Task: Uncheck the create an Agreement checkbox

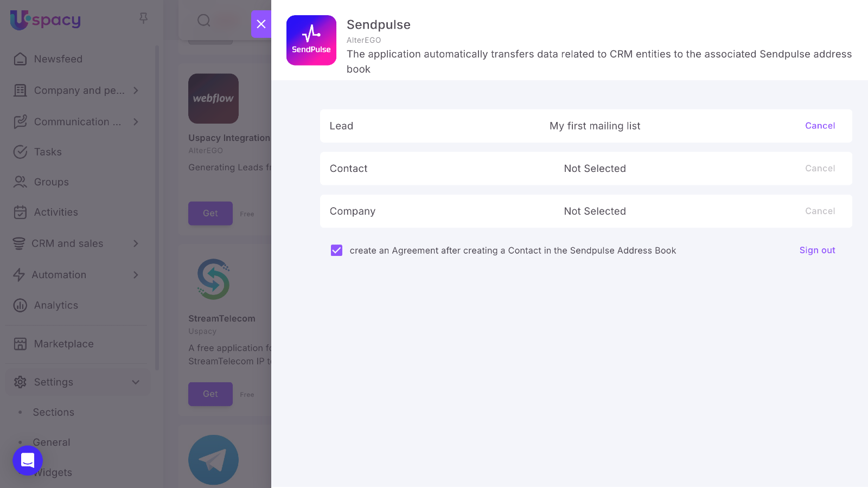Action: 336,251
